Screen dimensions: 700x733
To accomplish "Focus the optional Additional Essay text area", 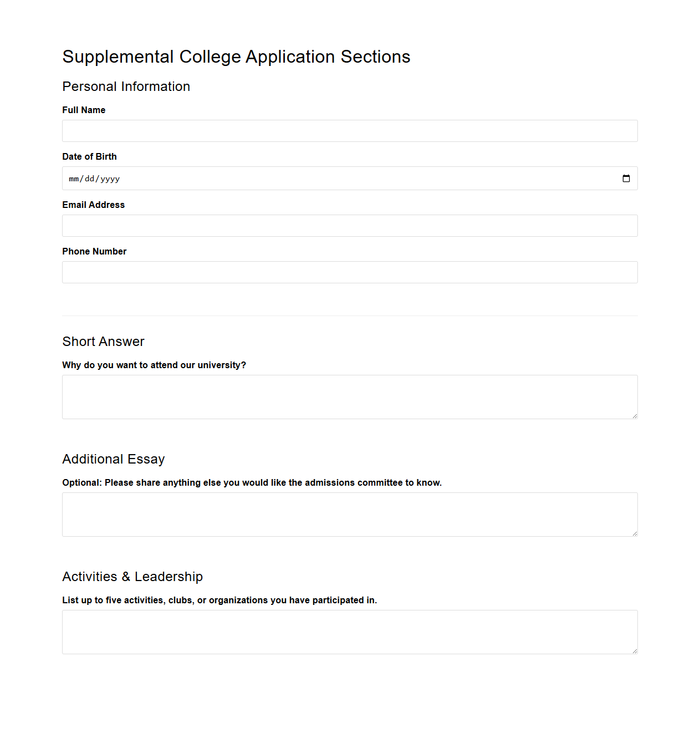I will (349, 514).
